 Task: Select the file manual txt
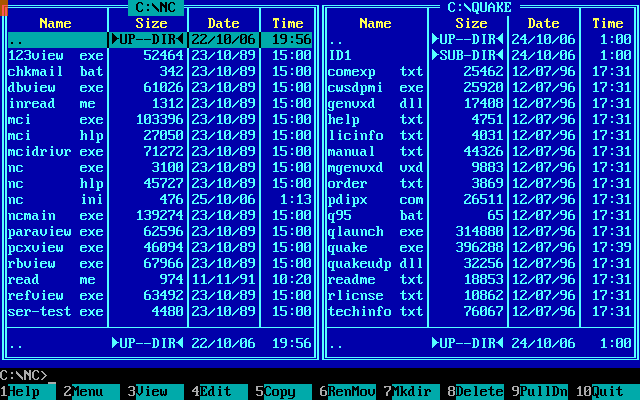tap(480, 151)
